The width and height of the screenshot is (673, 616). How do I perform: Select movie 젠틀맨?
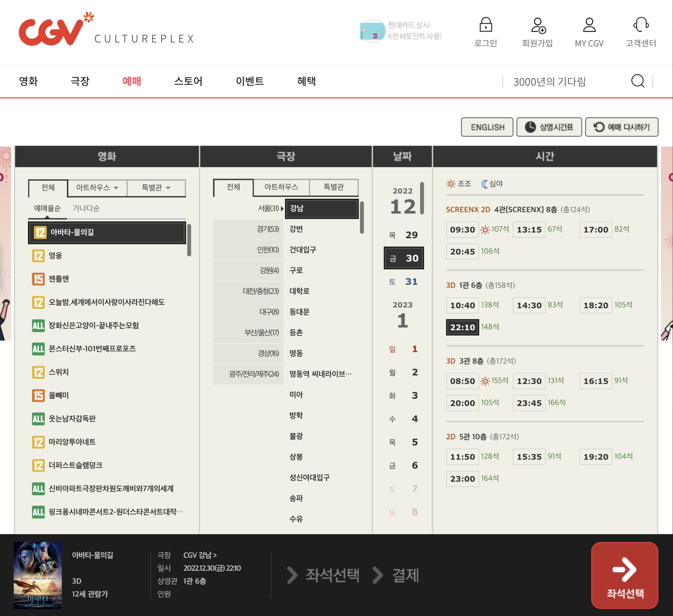(107, 279)
